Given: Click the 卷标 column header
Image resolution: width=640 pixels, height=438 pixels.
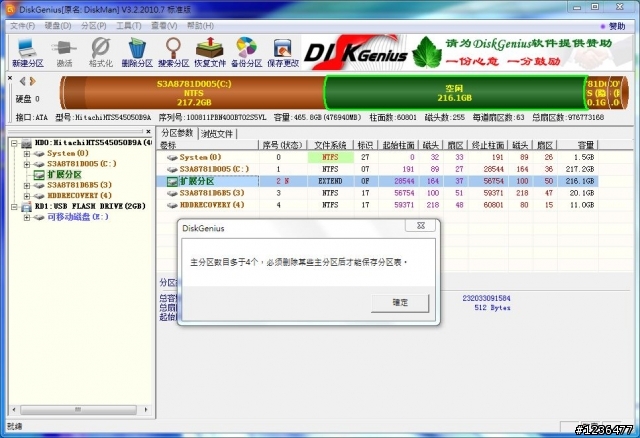Looking at the screenshot, I should (208, 145).
